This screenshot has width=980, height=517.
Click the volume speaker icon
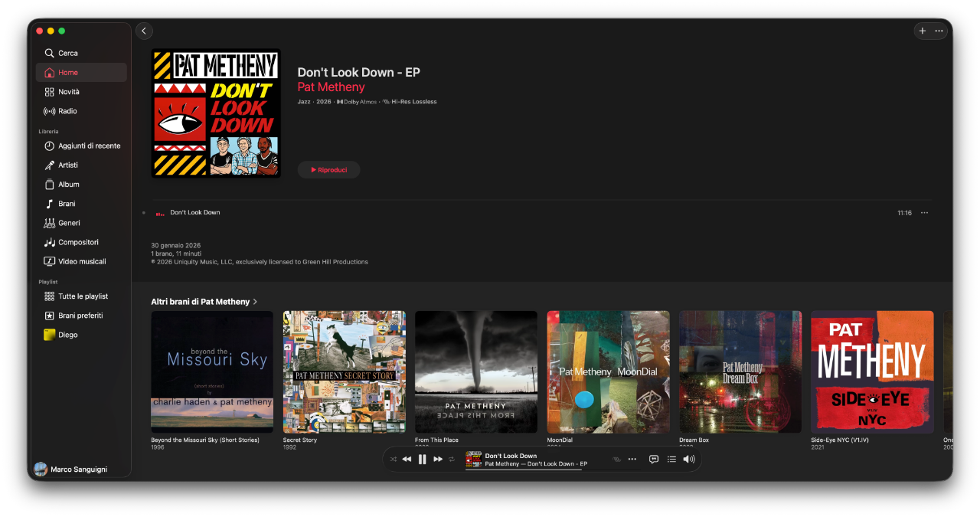[688, 459]
